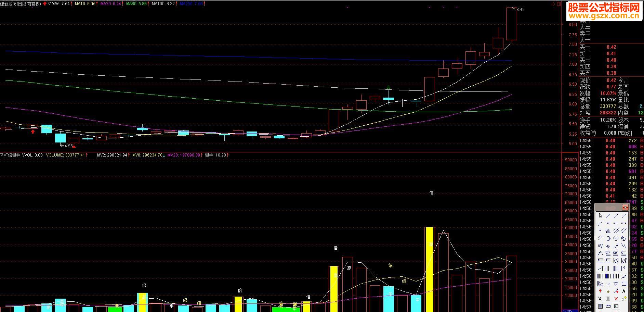Click the 建新股份(日线 前复权) chart title

point(21,4)
